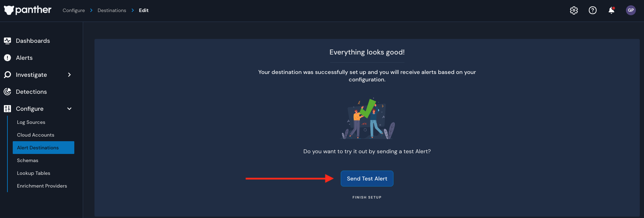Click the Configure breadcrumb
Image resolution: width=644 pixels, height=218 pixels.
(x=74, y=10)
